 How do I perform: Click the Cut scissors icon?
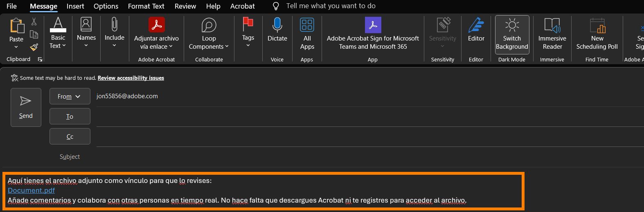point(34,22)
